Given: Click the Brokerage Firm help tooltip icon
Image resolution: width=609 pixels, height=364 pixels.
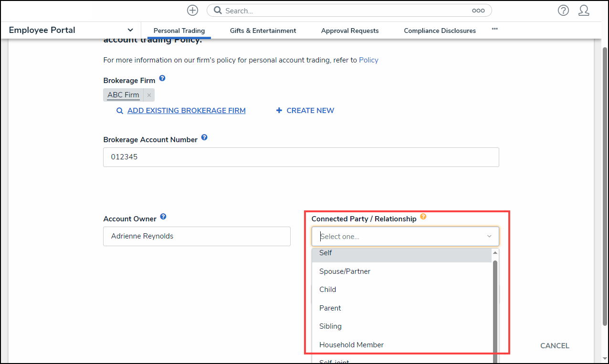Looking at the screenshot, I should click(x=162, y=78).
